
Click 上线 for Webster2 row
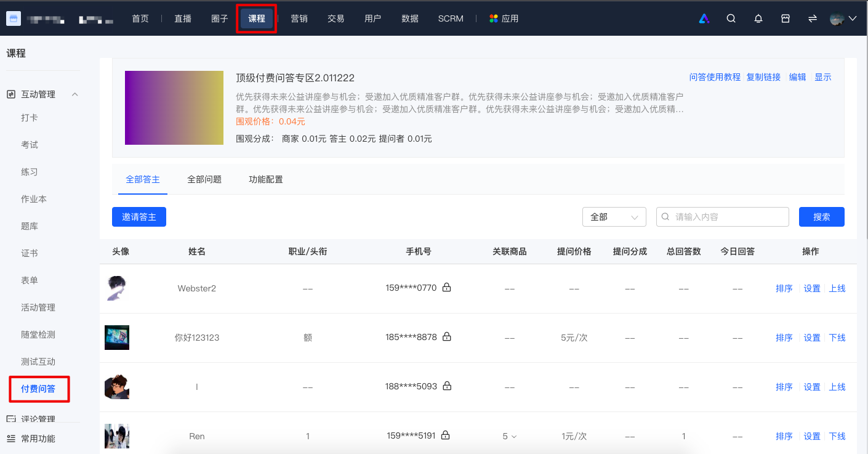point(837,288)
